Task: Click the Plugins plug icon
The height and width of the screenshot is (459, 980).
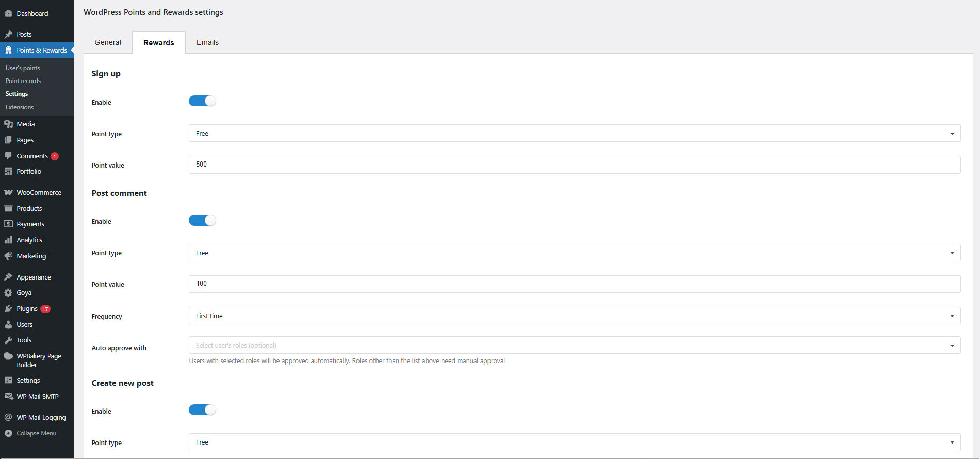Action: 8,308
